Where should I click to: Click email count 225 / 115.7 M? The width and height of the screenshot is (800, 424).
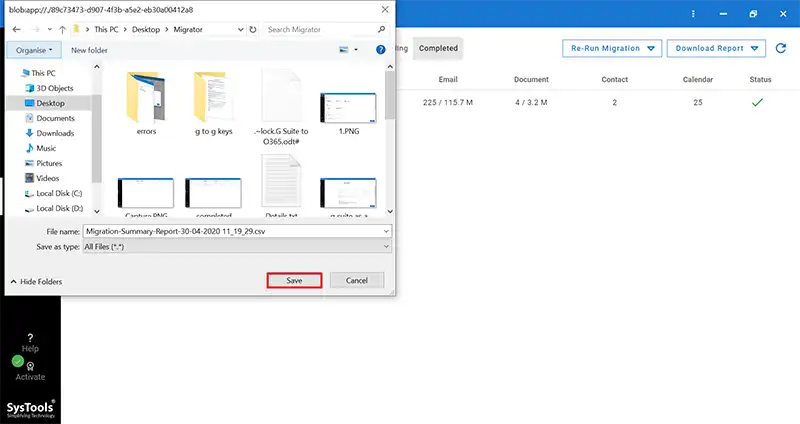pyautogui.click(x=448, y=103)
